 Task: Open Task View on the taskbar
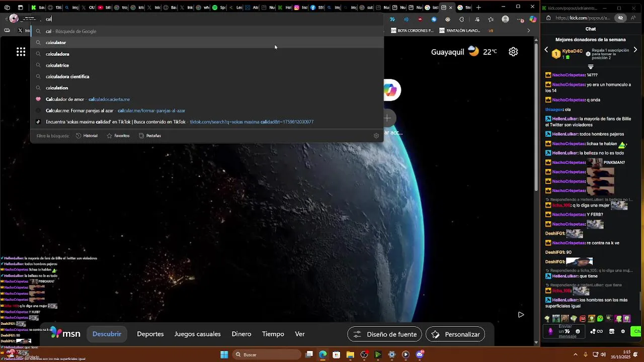309,354
